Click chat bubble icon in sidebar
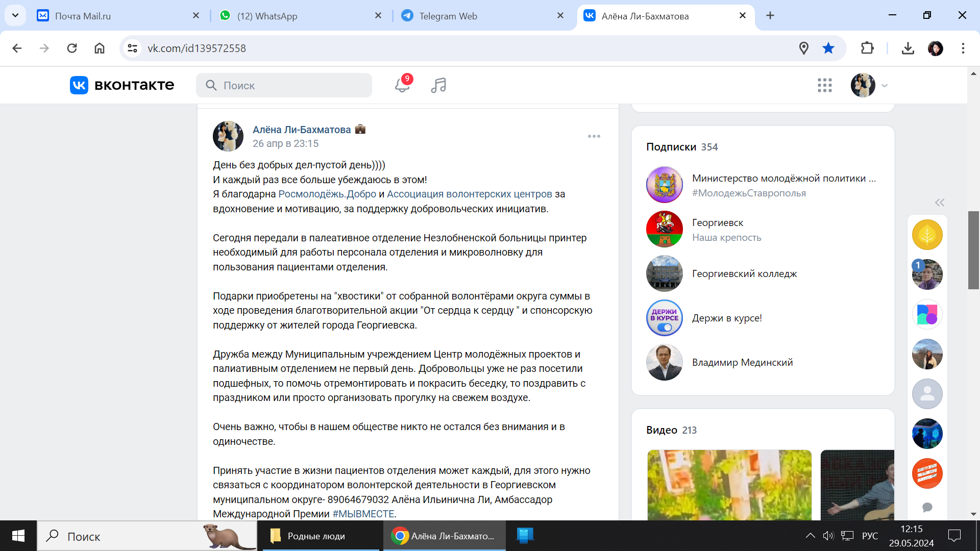The image size is (980, 551). (x=927, y=507)
